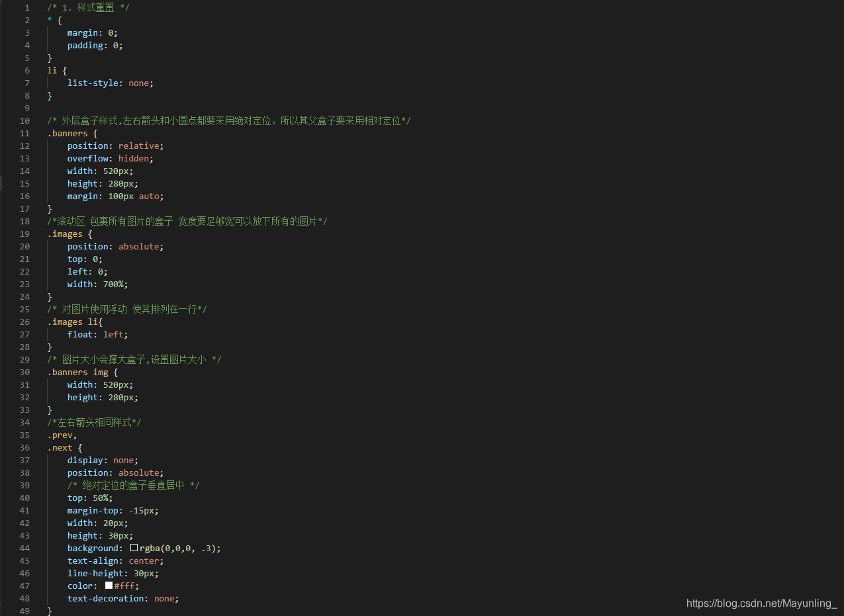Image resolution: width=844 pixels, height=616 pixels.
Task: Click the '.images li{' selector
Action: [75, 322]
